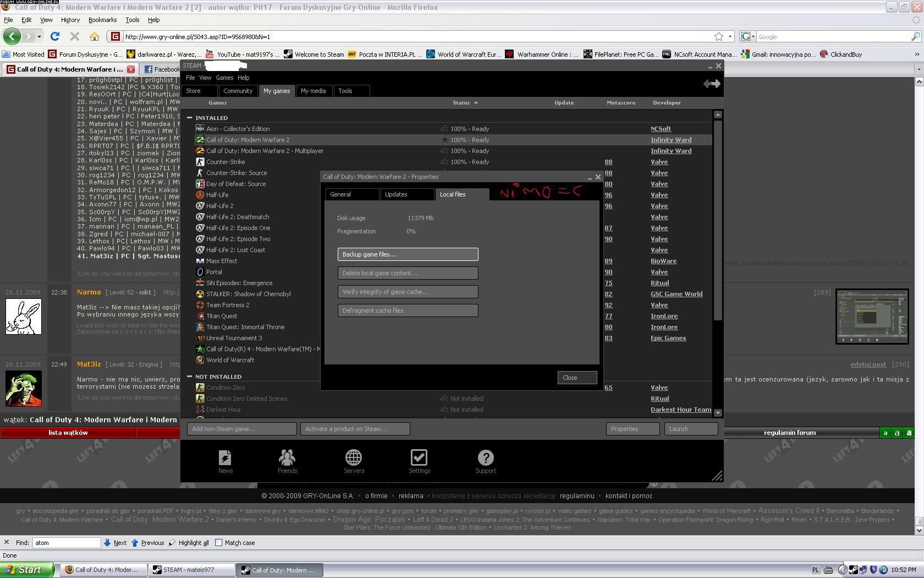The height and width of the screenshot is (578, 924).
Task: Click Verify integrity of game cache button
Action: click(408, 292)
